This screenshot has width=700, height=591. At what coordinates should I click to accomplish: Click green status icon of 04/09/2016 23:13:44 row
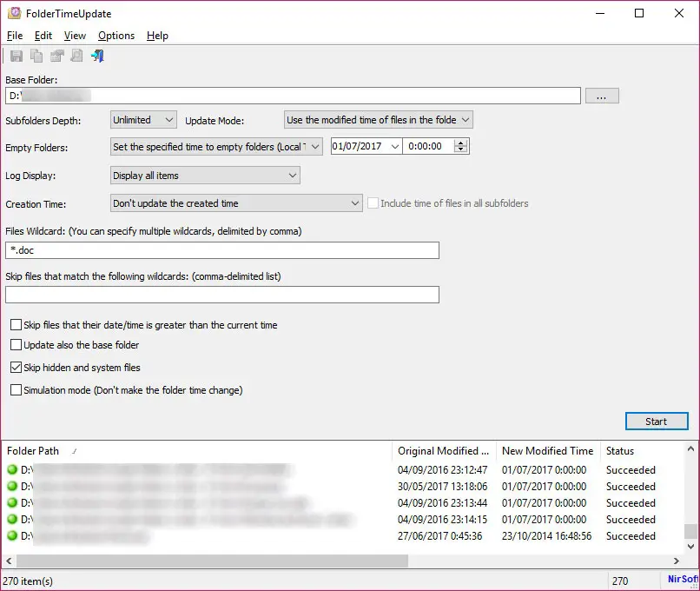coord(12,502)
